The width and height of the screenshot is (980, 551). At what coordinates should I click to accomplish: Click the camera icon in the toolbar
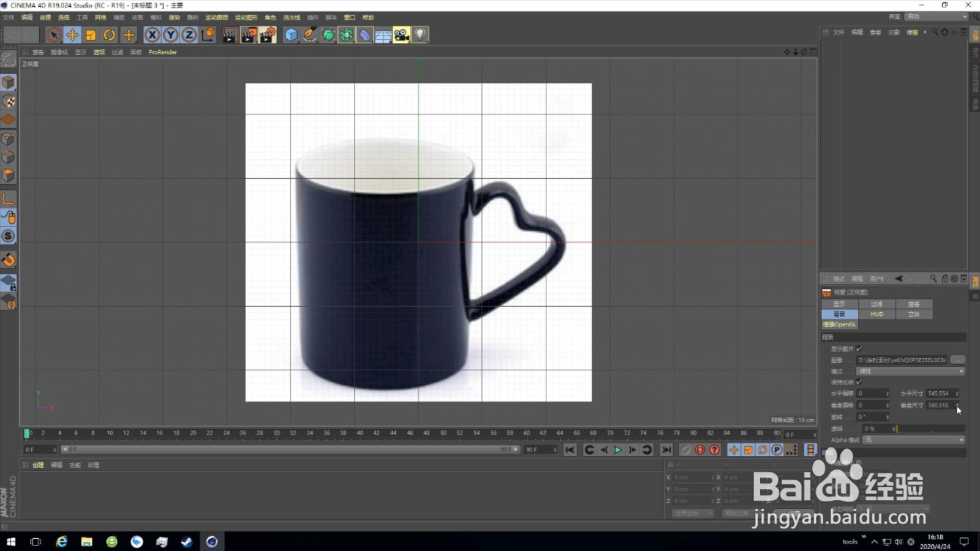(x=401, y=35)
